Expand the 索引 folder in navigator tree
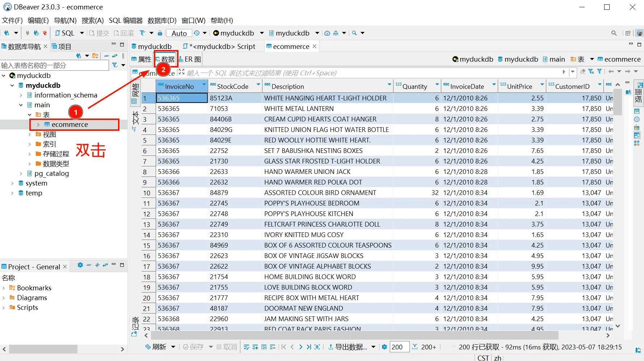Screen dimensions: 644x361 pyautogui.click(x=30, y=144)
